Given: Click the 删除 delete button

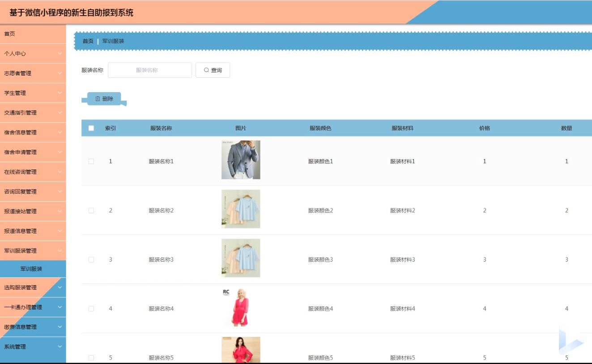Looking at the screenshot, I should [x=104, y=99].
